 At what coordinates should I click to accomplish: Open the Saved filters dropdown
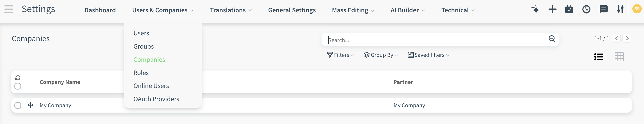(x=429, y=55)
